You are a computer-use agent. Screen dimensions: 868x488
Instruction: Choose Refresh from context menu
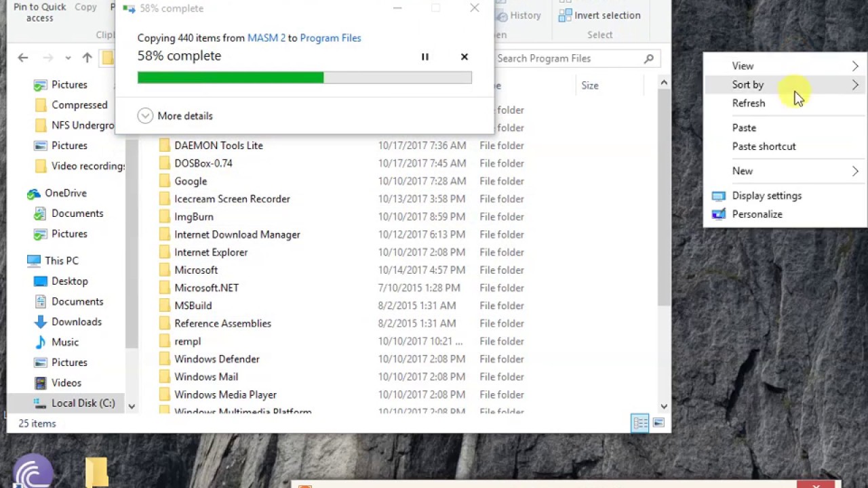click(785, 103)
